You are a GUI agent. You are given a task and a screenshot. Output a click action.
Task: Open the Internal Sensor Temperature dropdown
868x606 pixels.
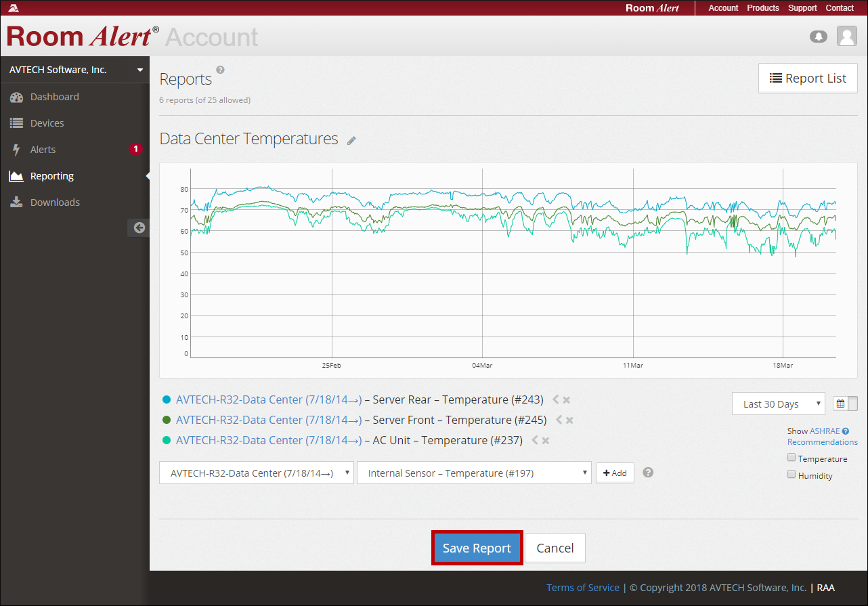tap(474, 473)
